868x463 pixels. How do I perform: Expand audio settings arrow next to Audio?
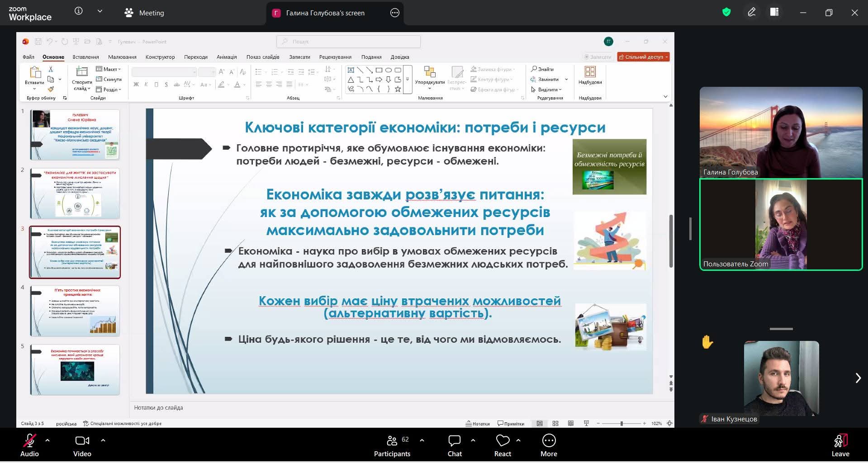click(x=47, y=440)
